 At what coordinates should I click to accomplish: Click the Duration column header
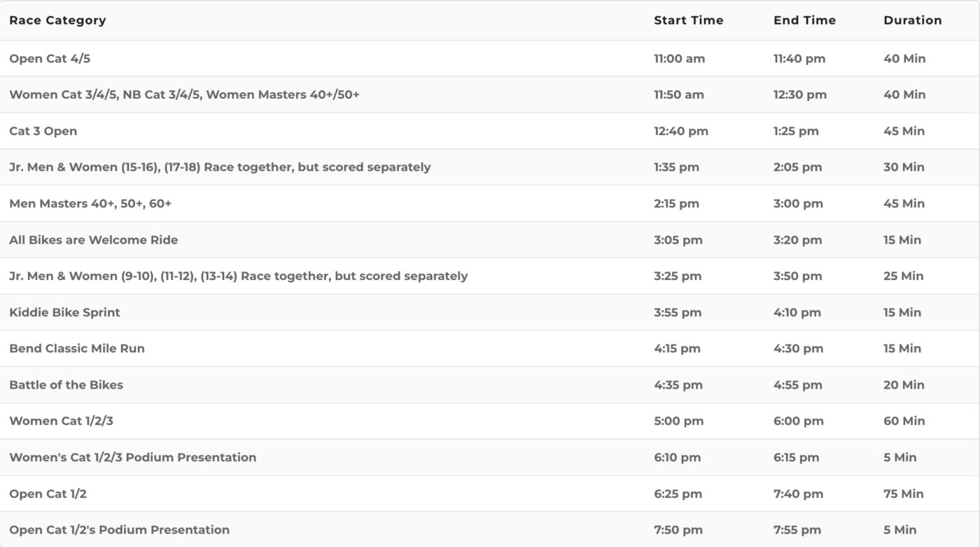(x=912, y=20)
